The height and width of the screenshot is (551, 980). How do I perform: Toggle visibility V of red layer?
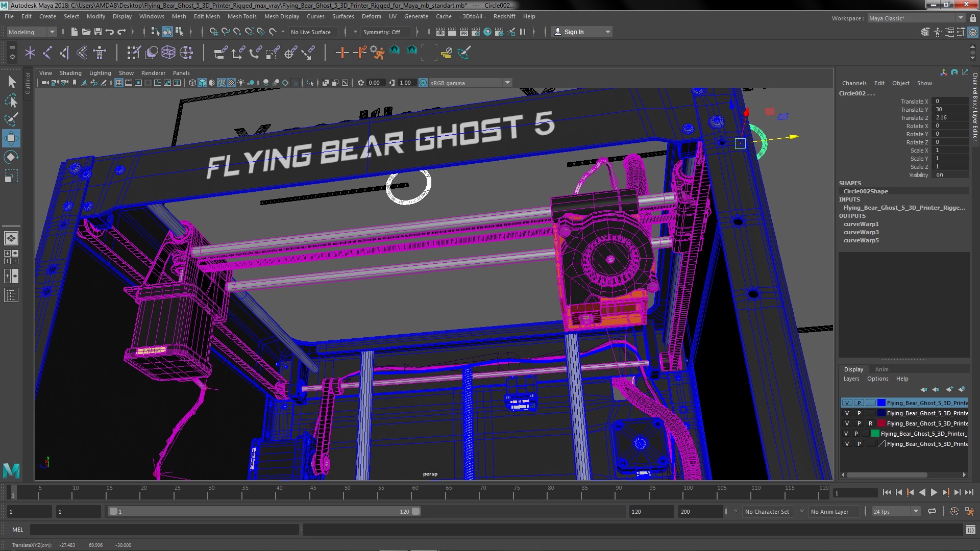847,423
